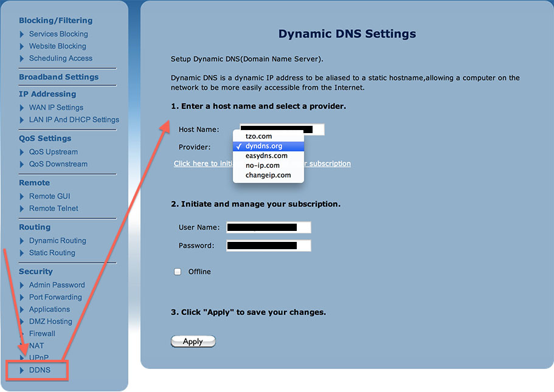Open the DMZ Hosting page
Viewport: 554px width, 392px height.
pyautogui.click(x=50, y=322)
